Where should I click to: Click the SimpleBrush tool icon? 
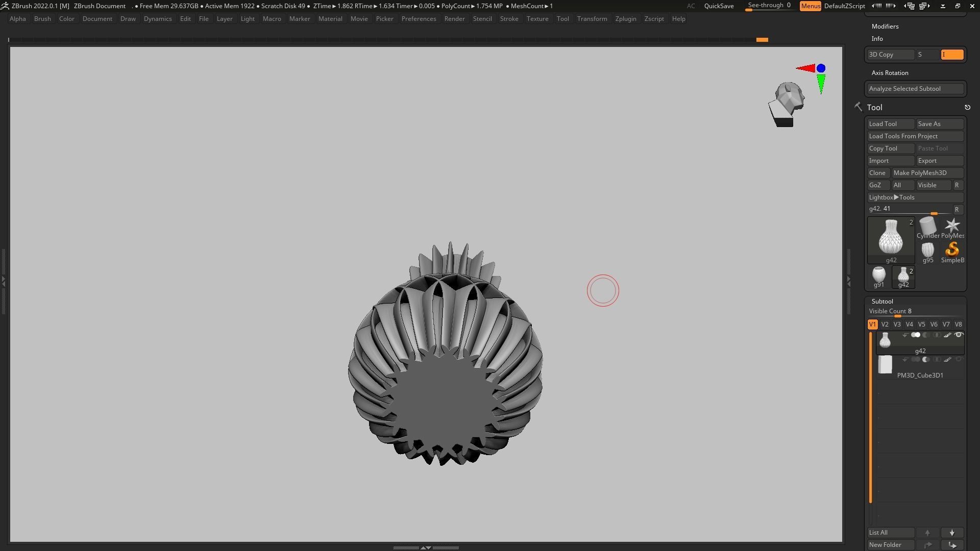(x=952, y=249)
